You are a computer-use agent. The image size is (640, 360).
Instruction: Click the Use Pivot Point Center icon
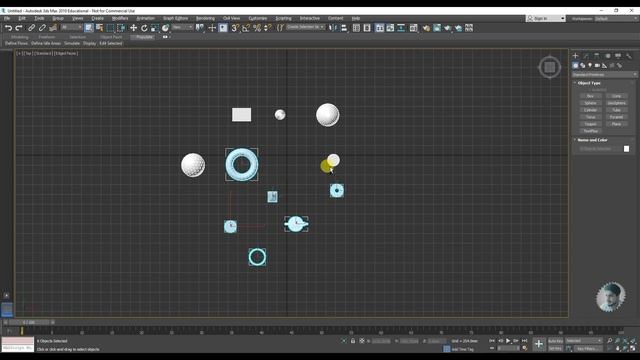coord(200,28)
